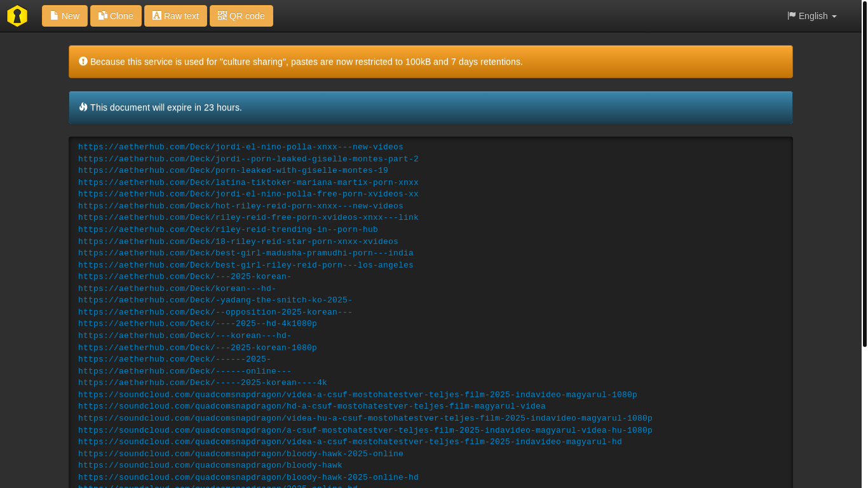Open the English language dropdown
868x488 pixels.
tap(812, 16)
